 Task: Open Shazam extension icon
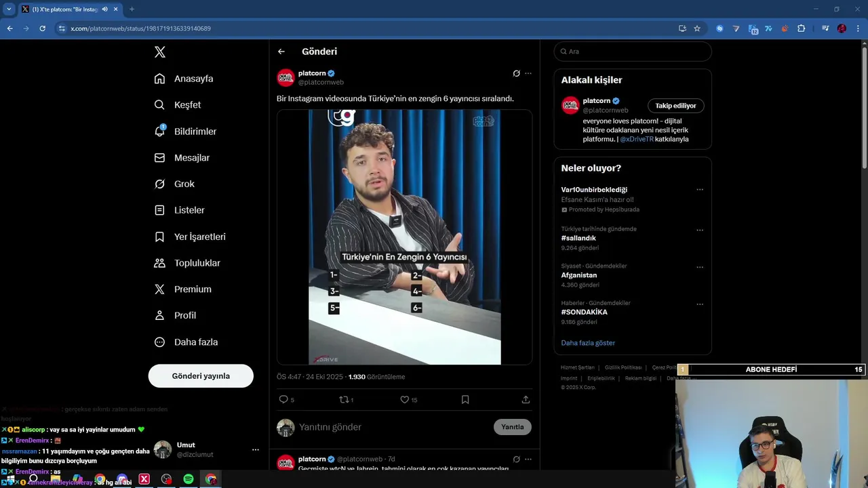719,28
